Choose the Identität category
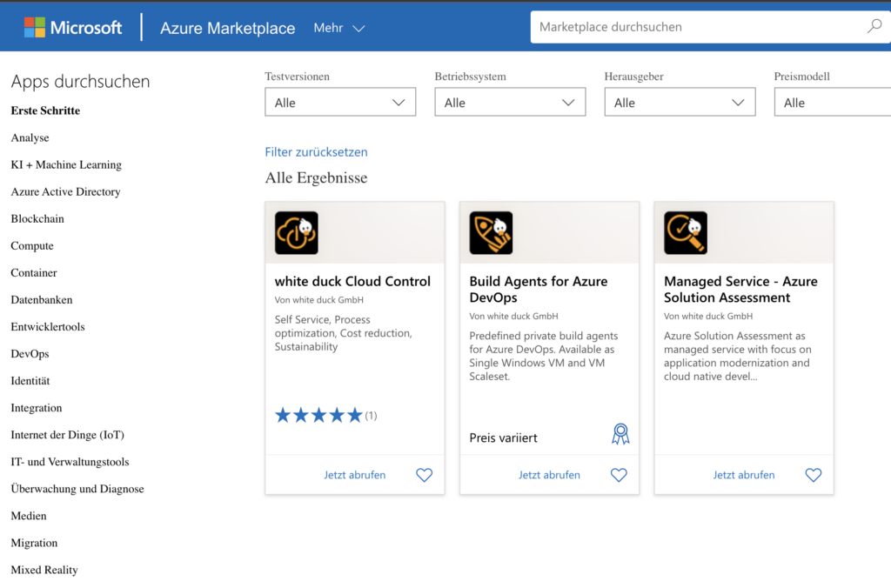The width and height of the screenshot is (891, 588). click(x=30, y=381)
